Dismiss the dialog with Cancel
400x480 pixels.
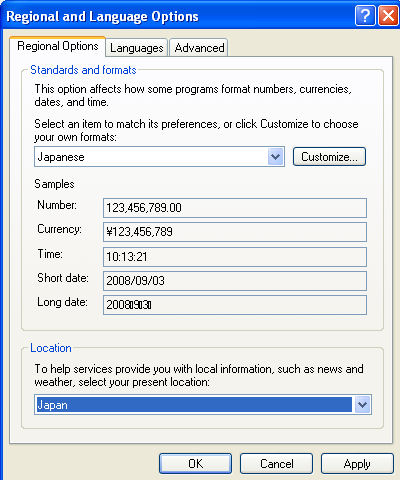click(276, 464)
